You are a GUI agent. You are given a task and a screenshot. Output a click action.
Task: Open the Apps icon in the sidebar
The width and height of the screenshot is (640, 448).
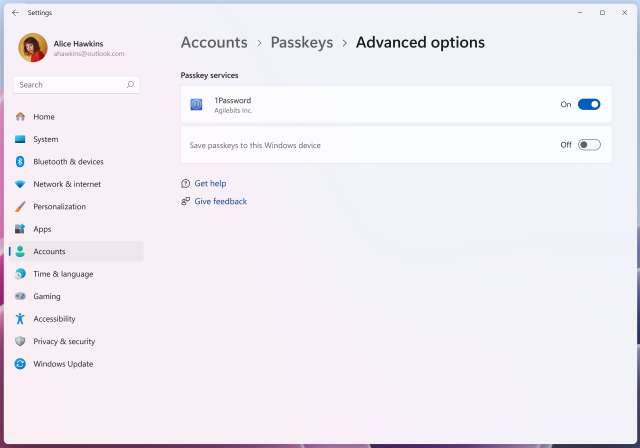coord(20,229)
